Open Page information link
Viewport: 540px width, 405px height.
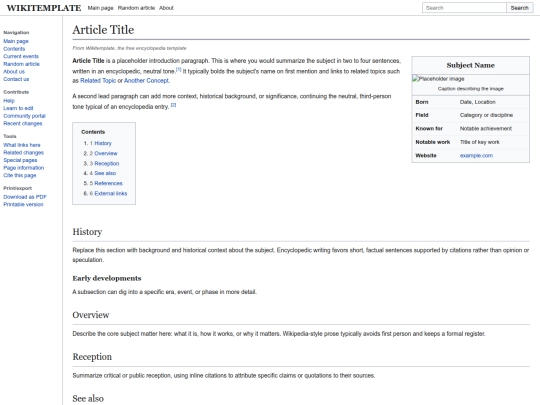tap(24, 167)
